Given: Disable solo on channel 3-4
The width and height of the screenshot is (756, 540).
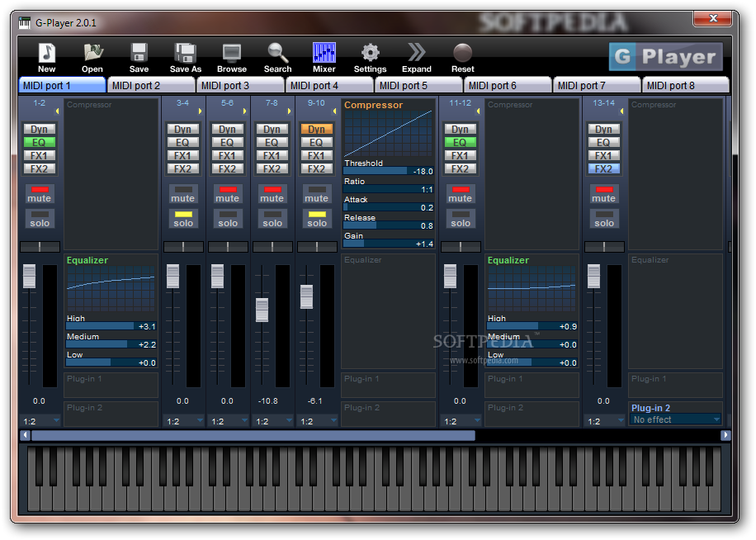Looking at the screenshot, I should 182,219.
